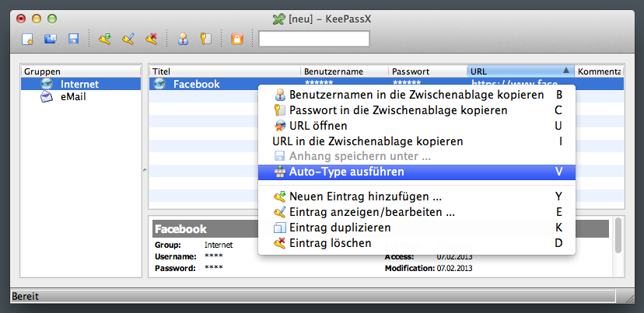
Task: Click the Kommentar column header
Action: click(x=599, y=71)
